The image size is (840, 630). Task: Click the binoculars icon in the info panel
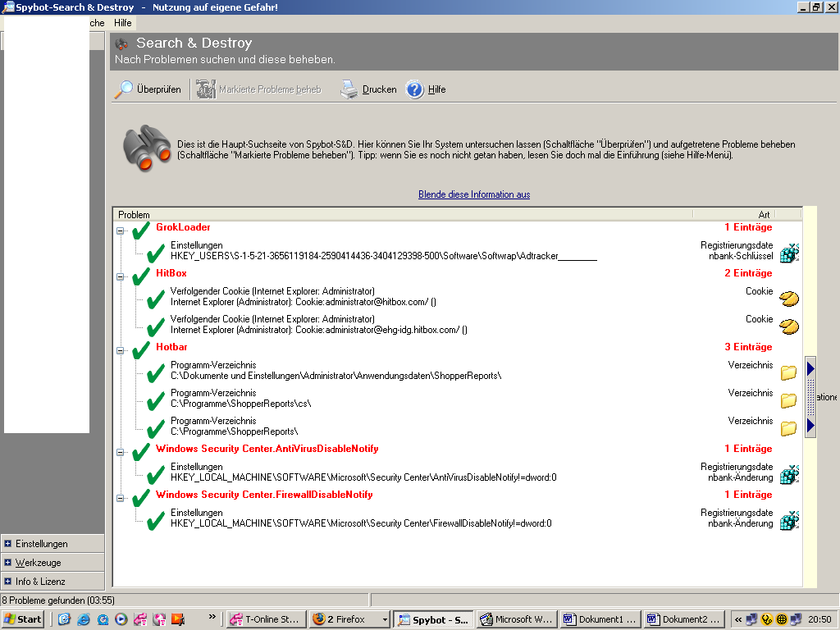tap(146, 148)
